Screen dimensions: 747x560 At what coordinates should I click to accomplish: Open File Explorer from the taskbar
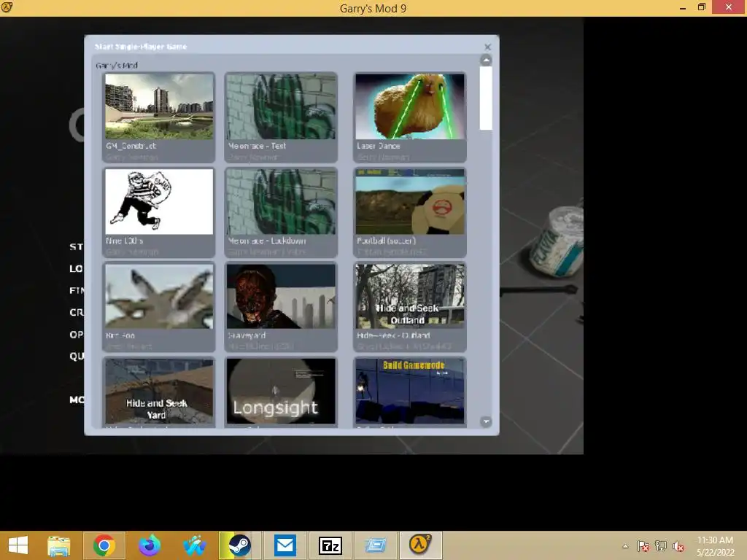[59, 545]
